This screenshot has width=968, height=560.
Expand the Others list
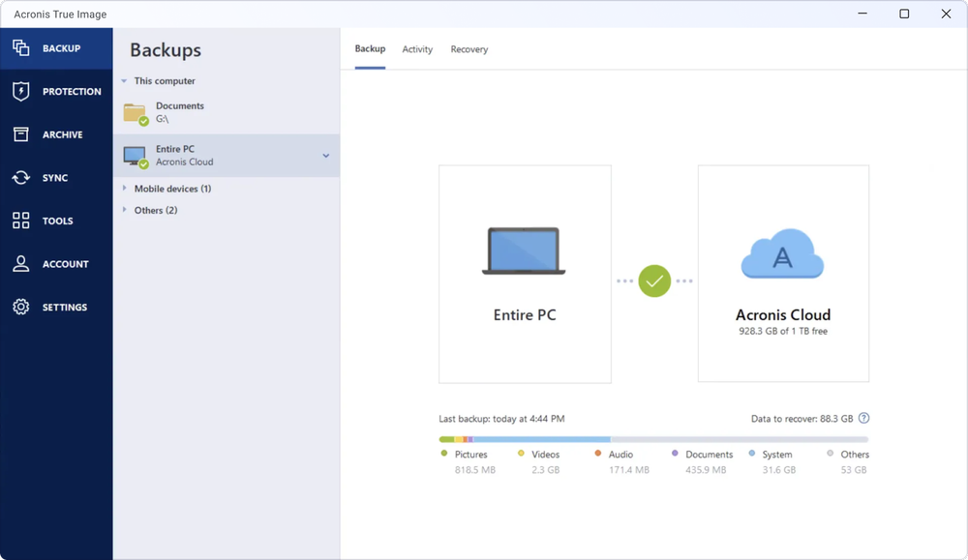(125, 210)
